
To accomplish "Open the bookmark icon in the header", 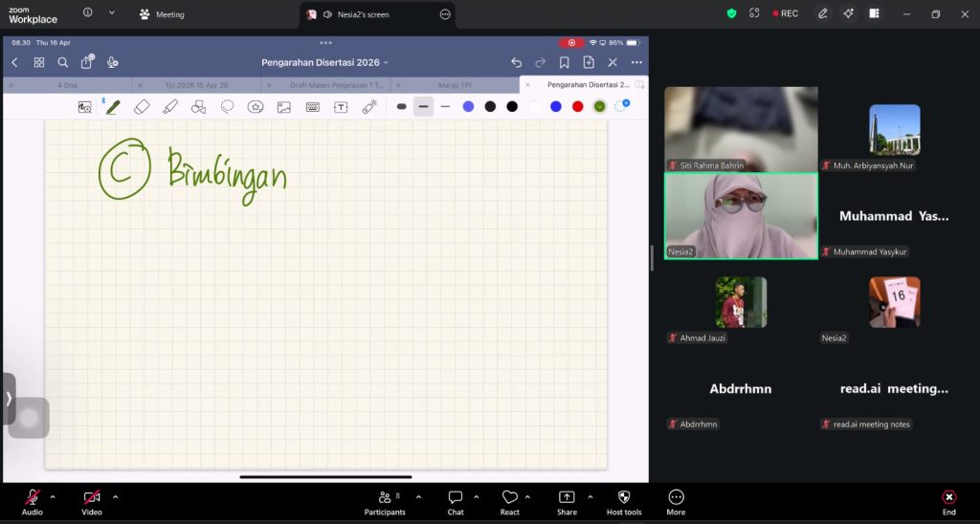I will coord(565,62).
